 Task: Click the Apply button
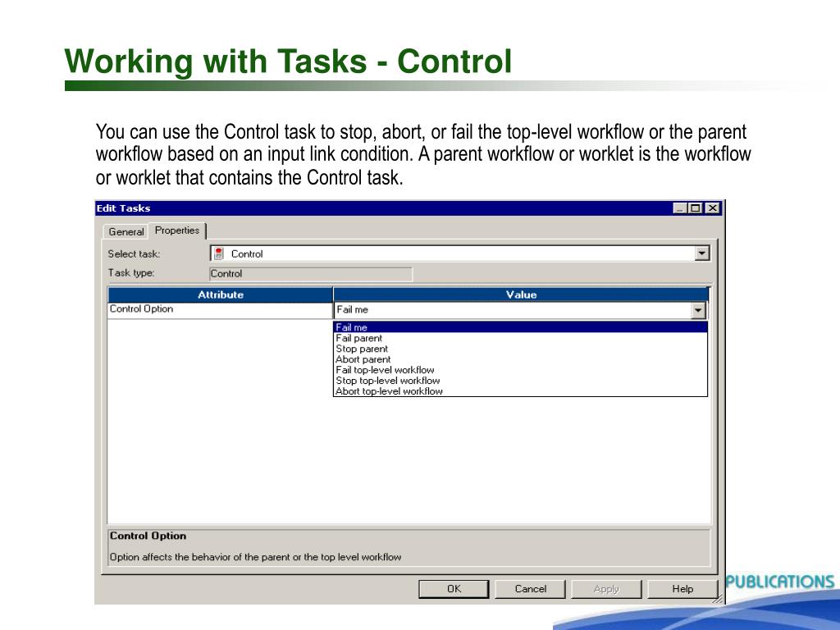606,589
